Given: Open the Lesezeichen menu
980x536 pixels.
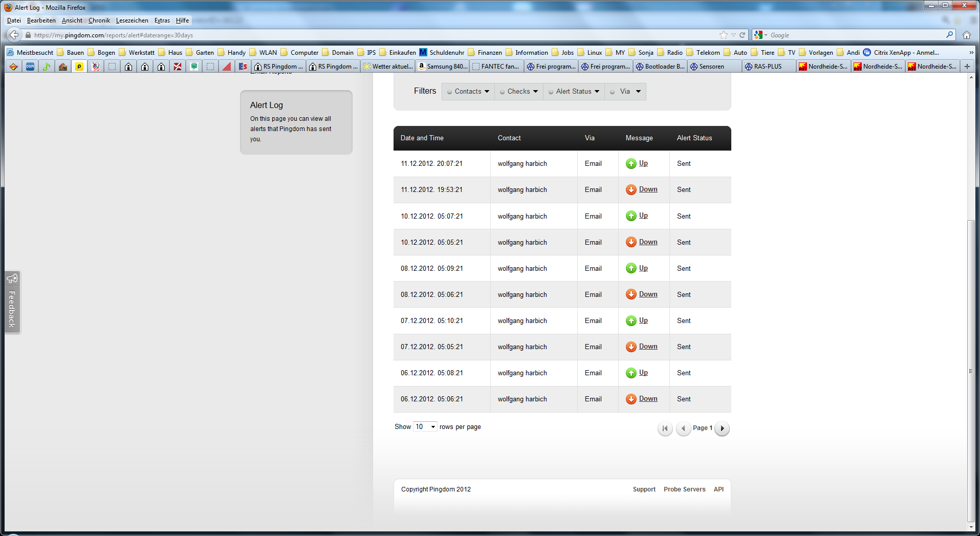Looking at the screenshot, I should [x=132, y=20].
